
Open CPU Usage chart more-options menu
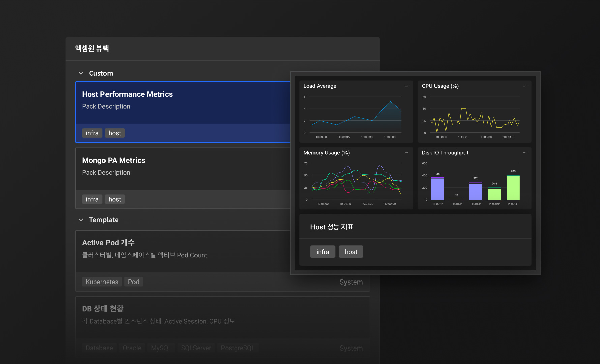524,86
